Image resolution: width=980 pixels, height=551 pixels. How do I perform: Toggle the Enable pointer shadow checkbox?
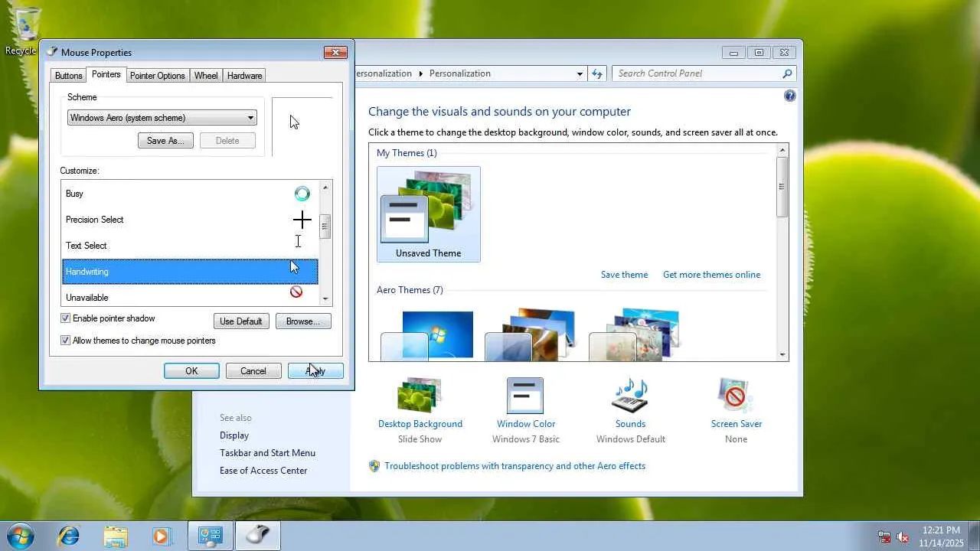click(x=66, y=318)
